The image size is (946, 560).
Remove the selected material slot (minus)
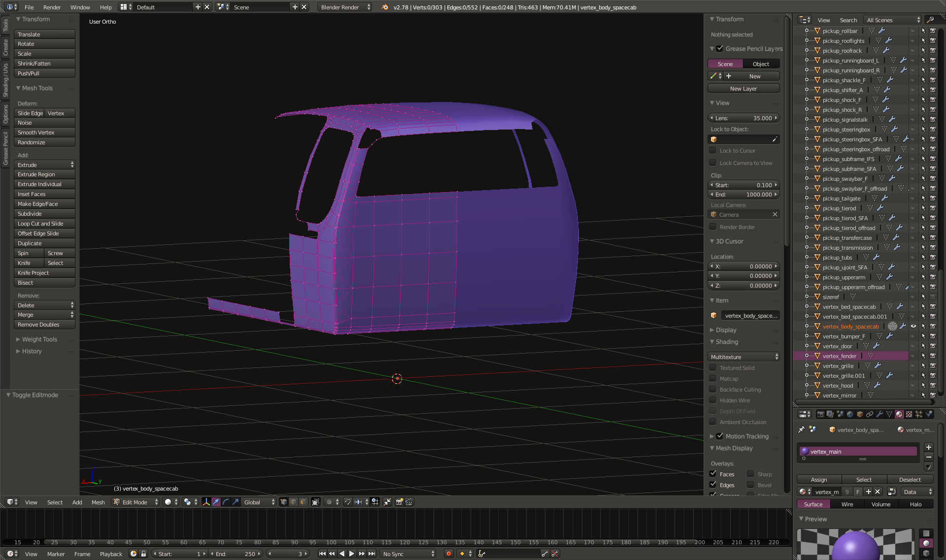pyautogui.click(x=929, y=457)
